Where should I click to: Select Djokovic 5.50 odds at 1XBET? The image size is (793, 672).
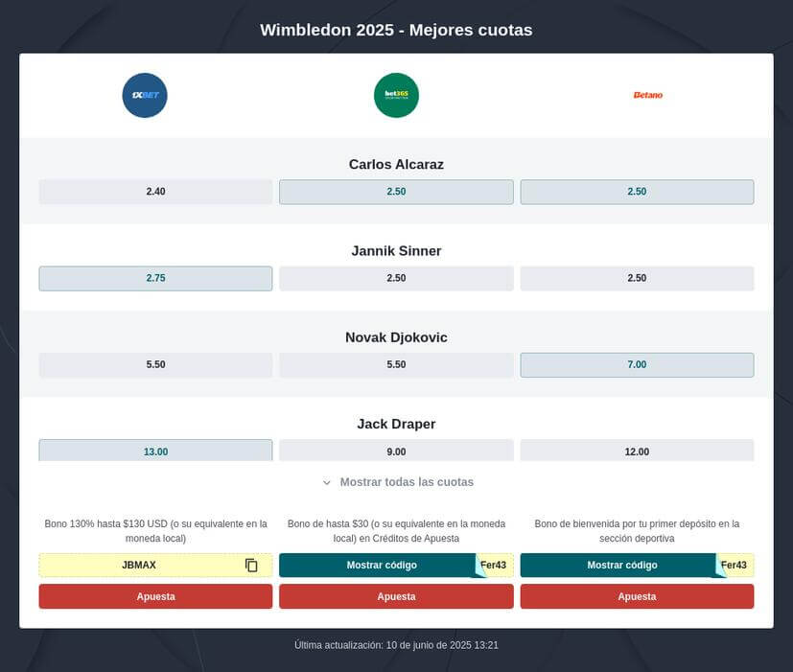click(155, 364)
